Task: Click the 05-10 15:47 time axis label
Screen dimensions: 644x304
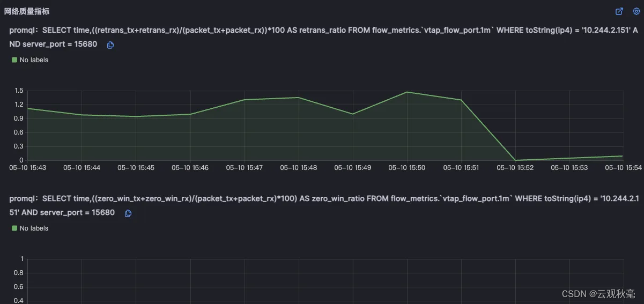Action: (x=245, y=168)
